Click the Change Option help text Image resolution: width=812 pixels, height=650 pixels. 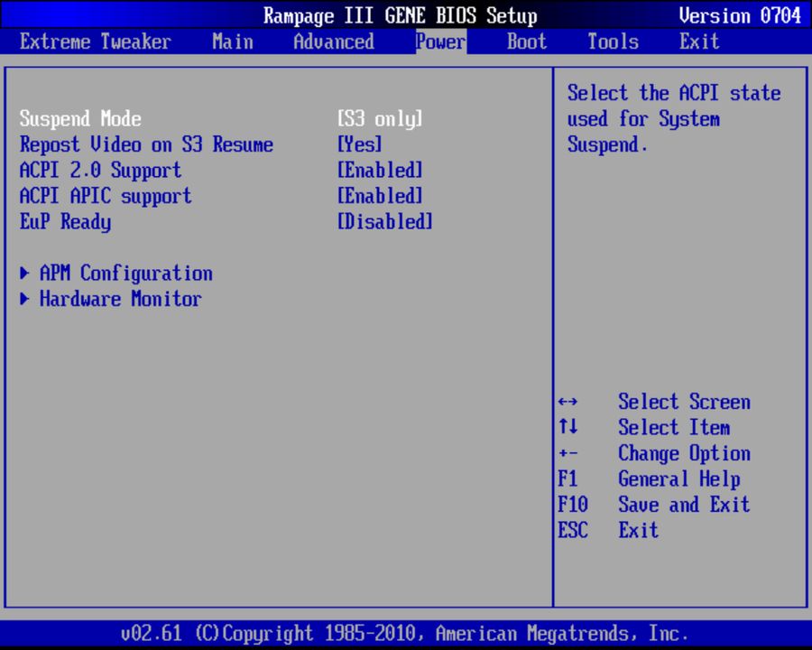click(684, 453)
